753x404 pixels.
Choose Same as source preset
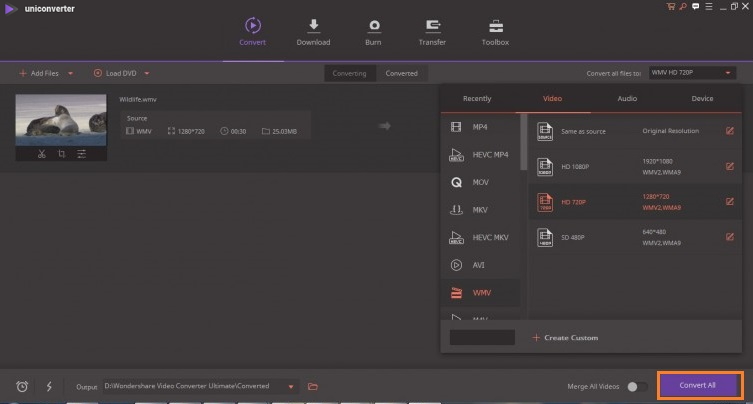(635, 131)
